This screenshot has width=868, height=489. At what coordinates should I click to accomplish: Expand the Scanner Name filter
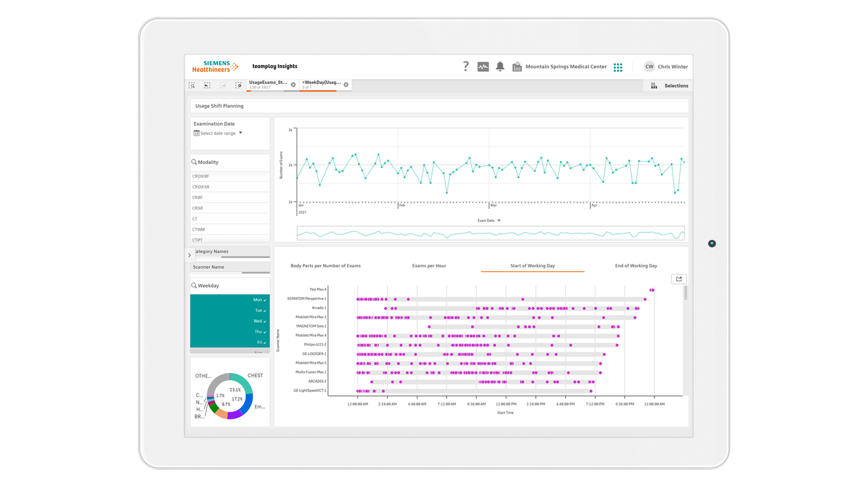point(230,268)
